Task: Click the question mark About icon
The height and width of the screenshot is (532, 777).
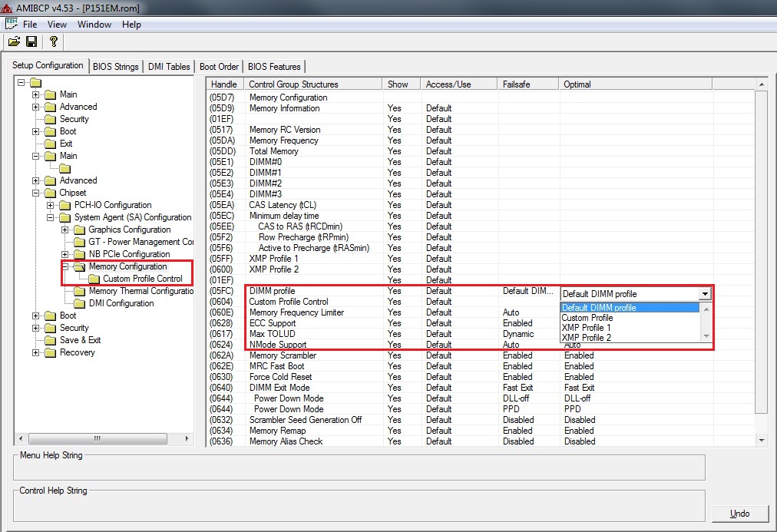Action: 53,41
